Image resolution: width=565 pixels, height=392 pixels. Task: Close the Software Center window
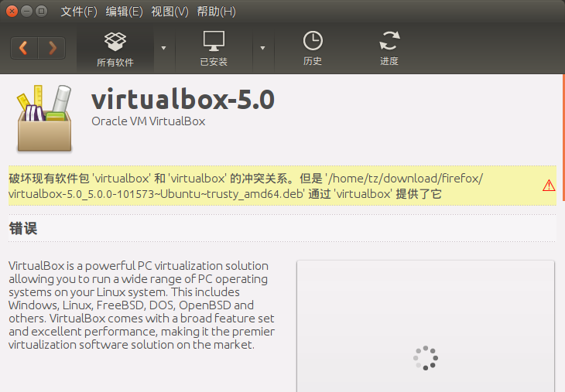coord(12,12)
